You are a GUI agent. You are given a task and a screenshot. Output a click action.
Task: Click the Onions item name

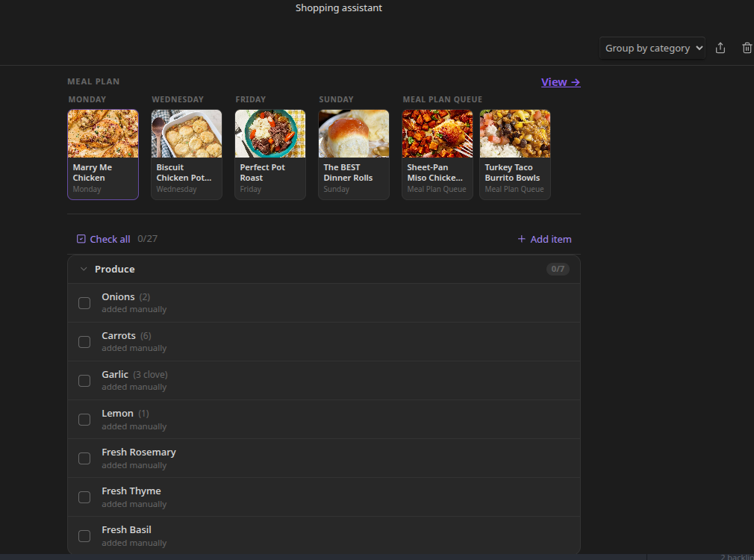[x=118, y=297]
